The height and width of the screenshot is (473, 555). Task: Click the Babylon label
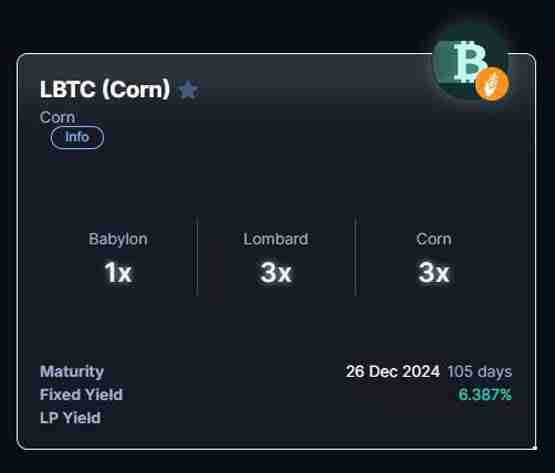(118, 239)
